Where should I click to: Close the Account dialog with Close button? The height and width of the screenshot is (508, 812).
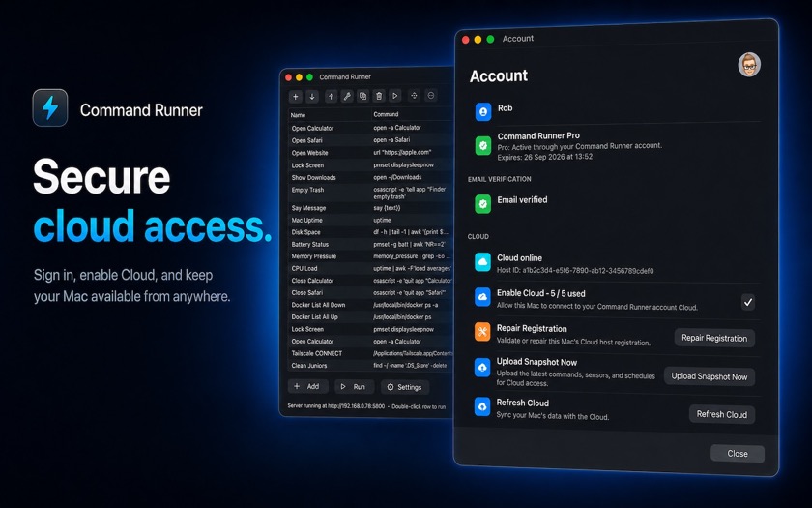(x=738, y=454)
